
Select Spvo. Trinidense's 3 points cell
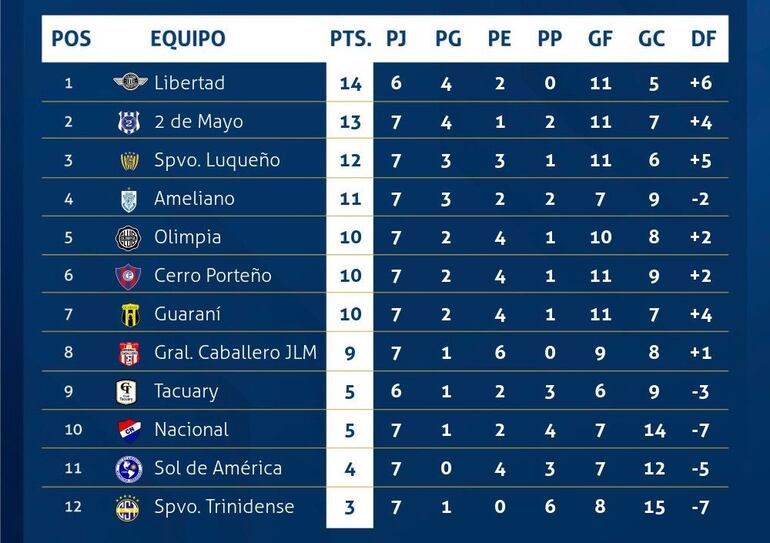[350, 507]
